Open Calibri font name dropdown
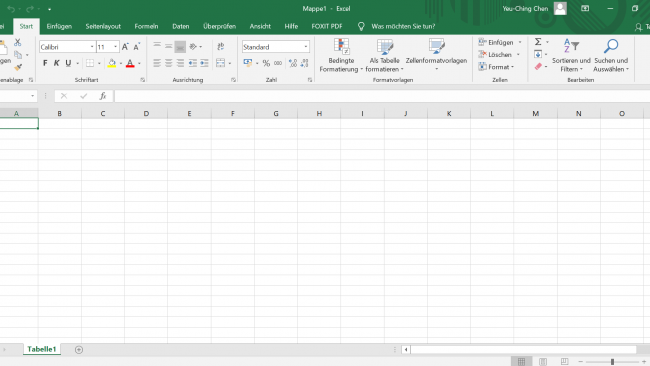The height and width of the screenshot is (366, 650). coord(92,47)
